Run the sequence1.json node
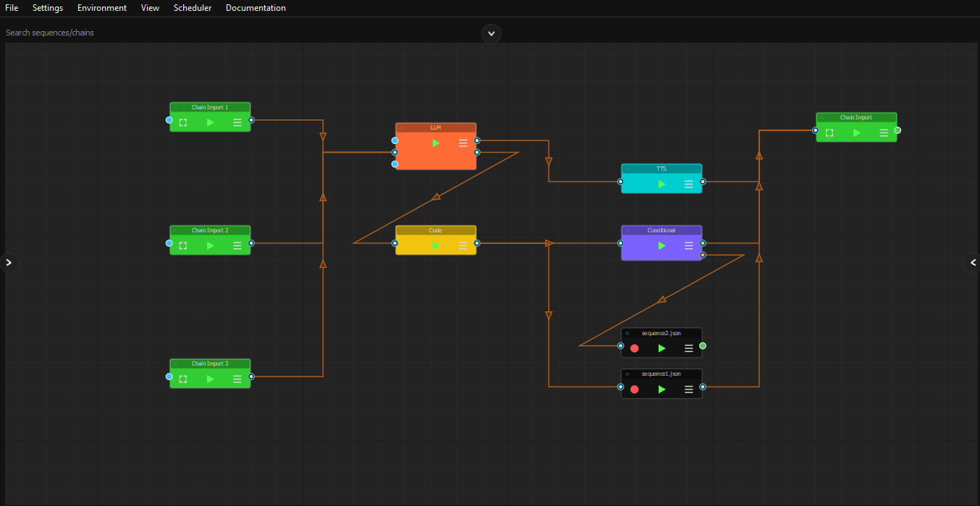Viewport: 980px width, 506px height. coord(661,389)
